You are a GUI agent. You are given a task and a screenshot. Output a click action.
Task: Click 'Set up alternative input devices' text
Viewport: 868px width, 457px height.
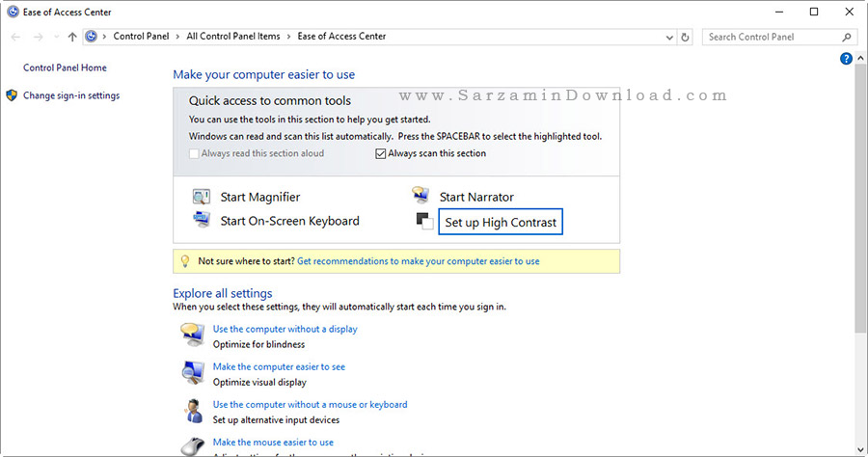276,420
